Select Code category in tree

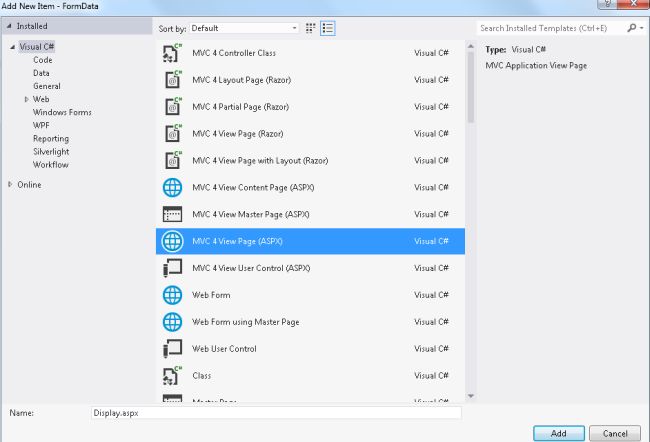(43, 60)
